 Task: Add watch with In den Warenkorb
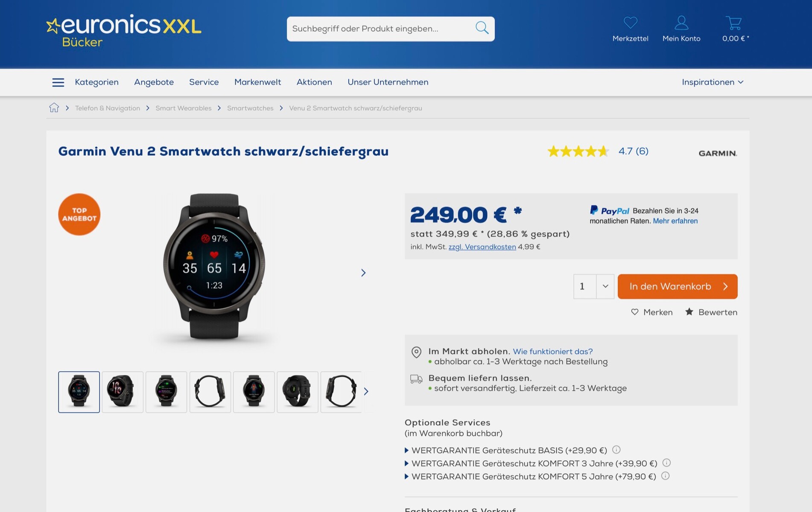click(x=677, y=286)
